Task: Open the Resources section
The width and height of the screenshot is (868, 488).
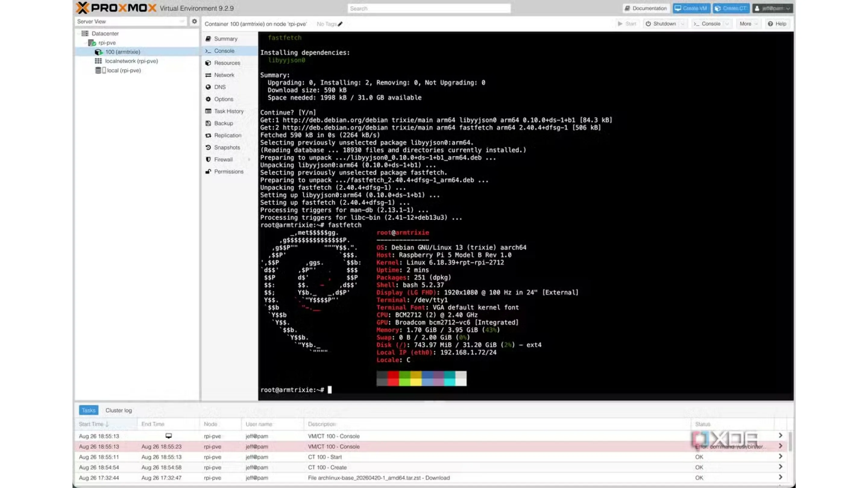Action: tap(230, 63)
